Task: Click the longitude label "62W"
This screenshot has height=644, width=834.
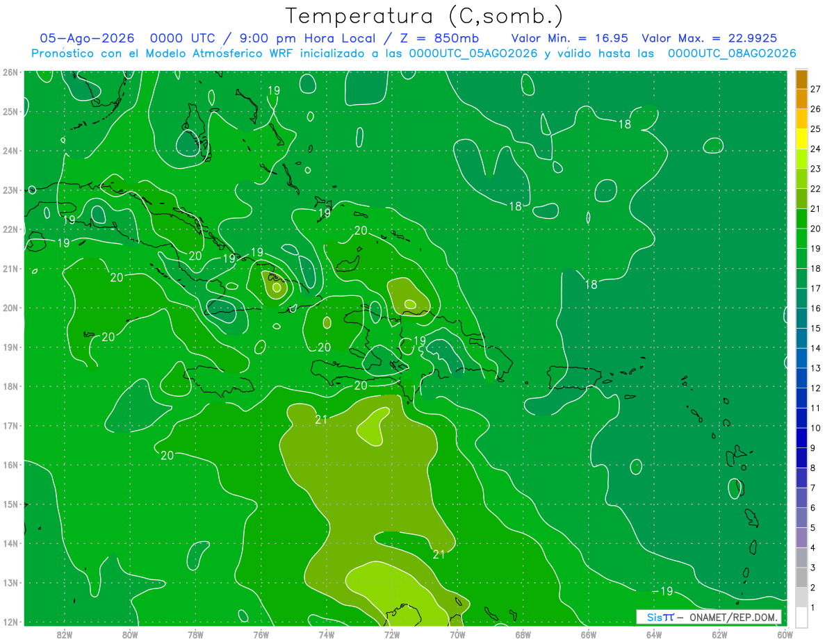Action: coord(720,634)
